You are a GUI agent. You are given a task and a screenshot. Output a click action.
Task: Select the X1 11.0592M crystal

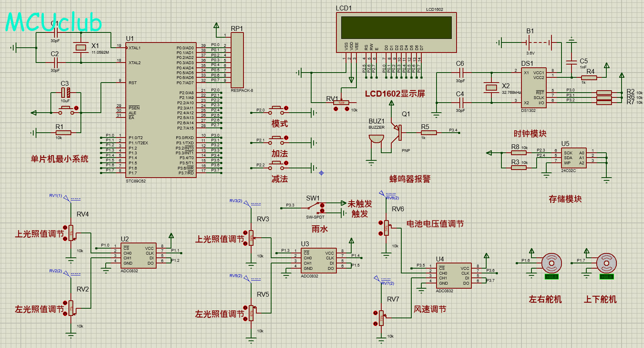(x=81, y=48)
